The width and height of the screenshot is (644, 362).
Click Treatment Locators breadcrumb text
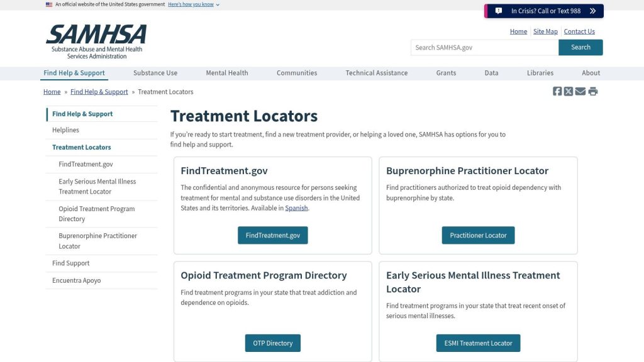click(x=165, y=92)
